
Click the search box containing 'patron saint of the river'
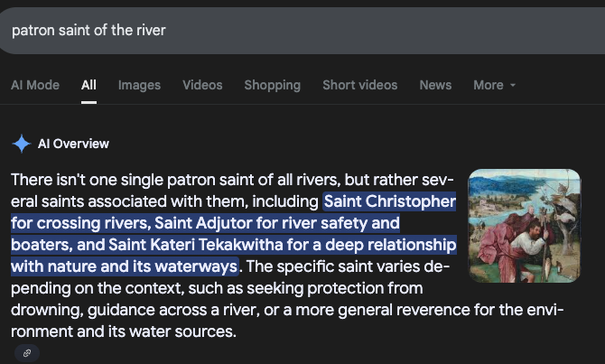[x=271, y=30]
